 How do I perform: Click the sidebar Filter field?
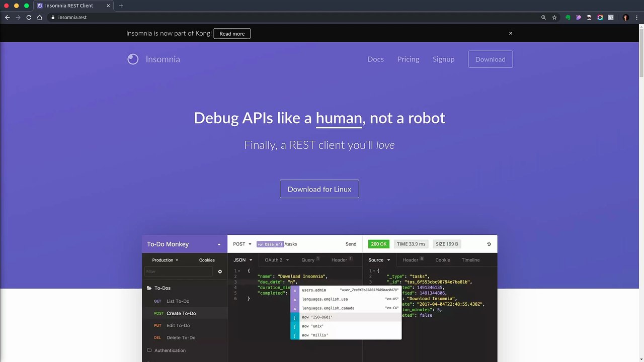179,271
